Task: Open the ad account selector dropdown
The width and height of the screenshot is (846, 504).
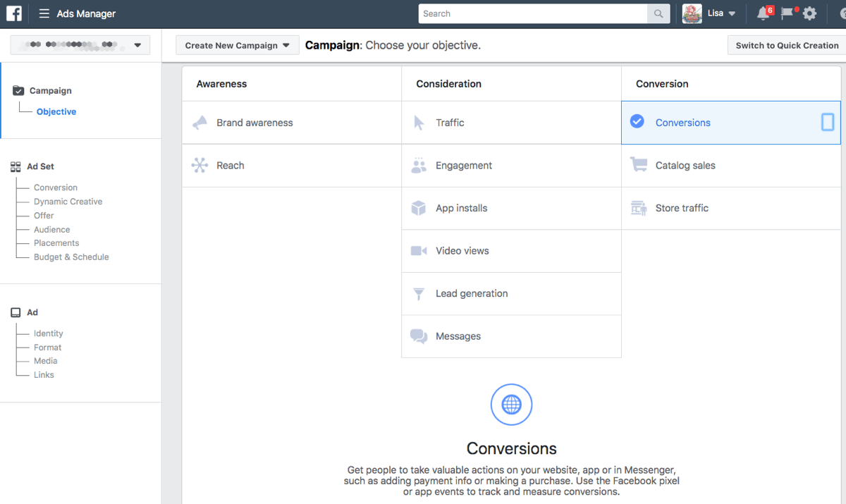Action: point(79,44)
